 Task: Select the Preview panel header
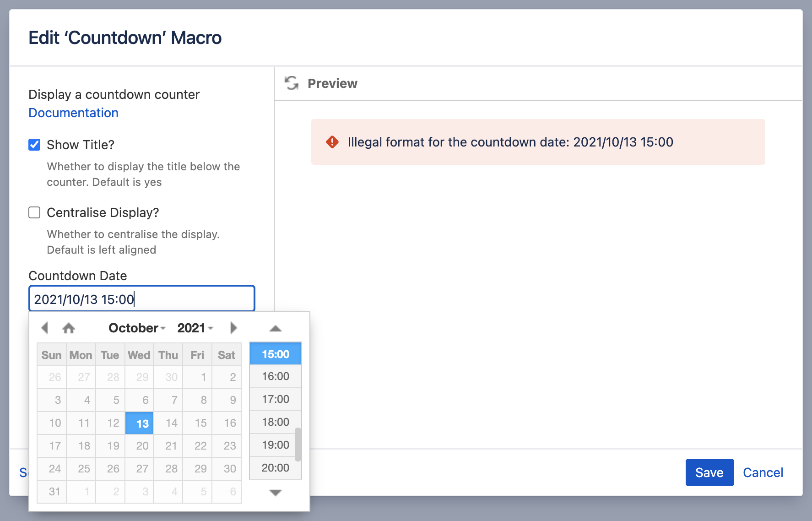[333, 83]
